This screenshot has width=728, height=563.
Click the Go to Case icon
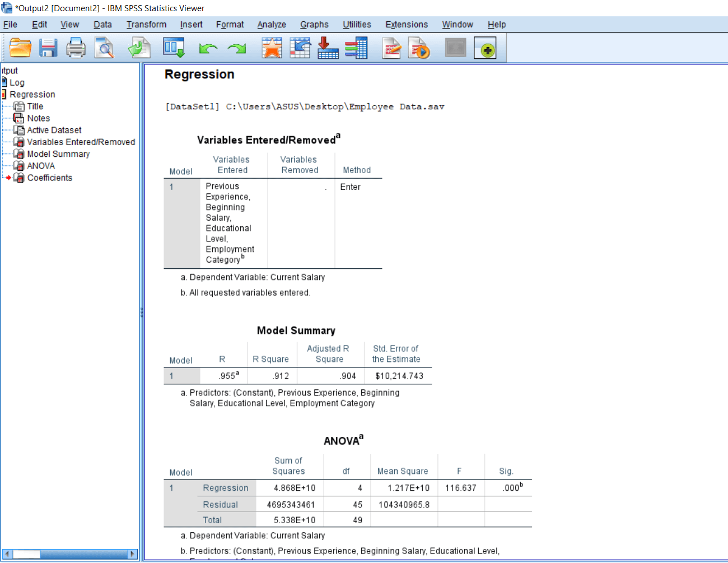(x=300, y=48)
